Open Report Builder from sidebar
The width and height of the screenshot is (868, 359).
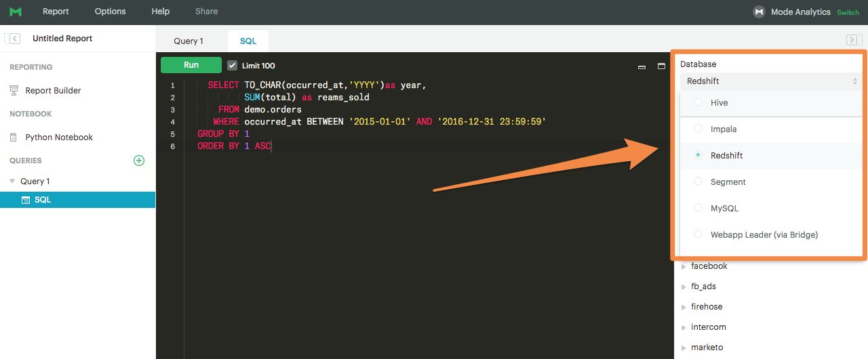pyautogui.click(x=53, y=91)
